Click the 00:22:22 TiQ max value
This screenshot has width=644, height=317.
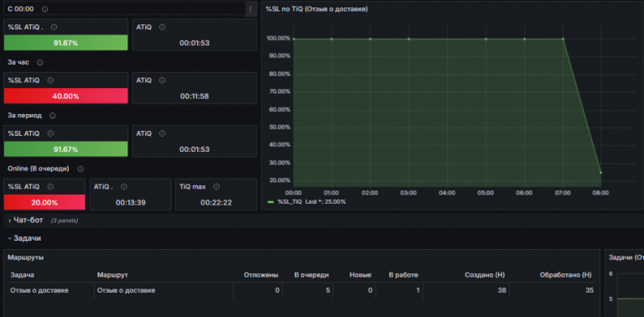pos(216,203)
